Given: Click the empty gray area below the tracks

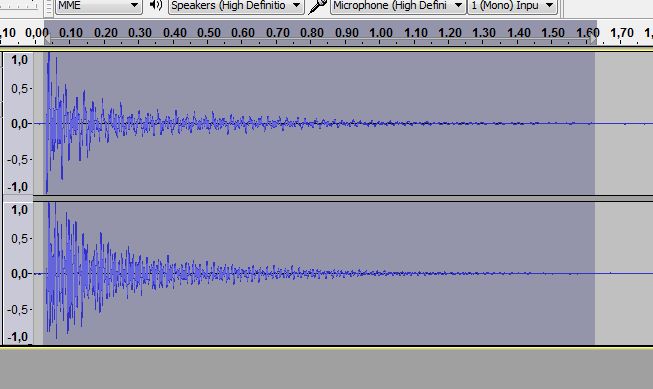Looking at the screenshot, I should 326,369.
